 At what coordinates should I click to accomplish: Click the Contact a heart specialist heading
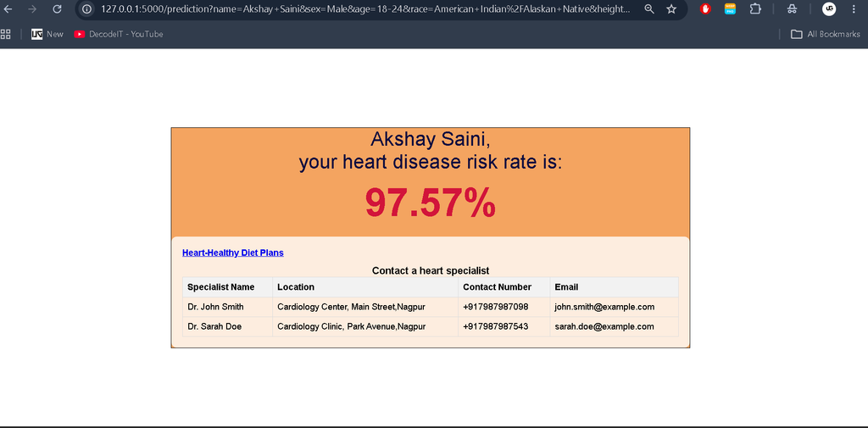[431, 270]
